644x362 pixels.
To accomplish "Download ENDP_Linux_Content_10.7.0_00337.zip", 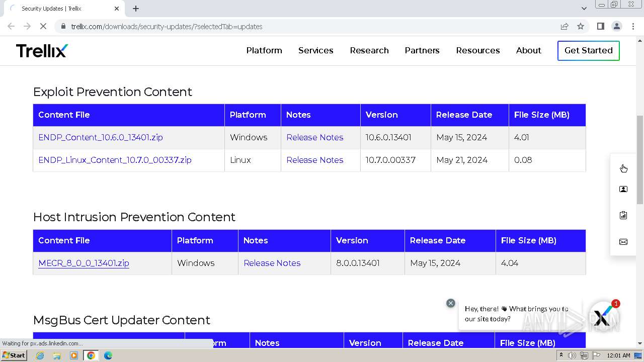I will tap(115, 160).
